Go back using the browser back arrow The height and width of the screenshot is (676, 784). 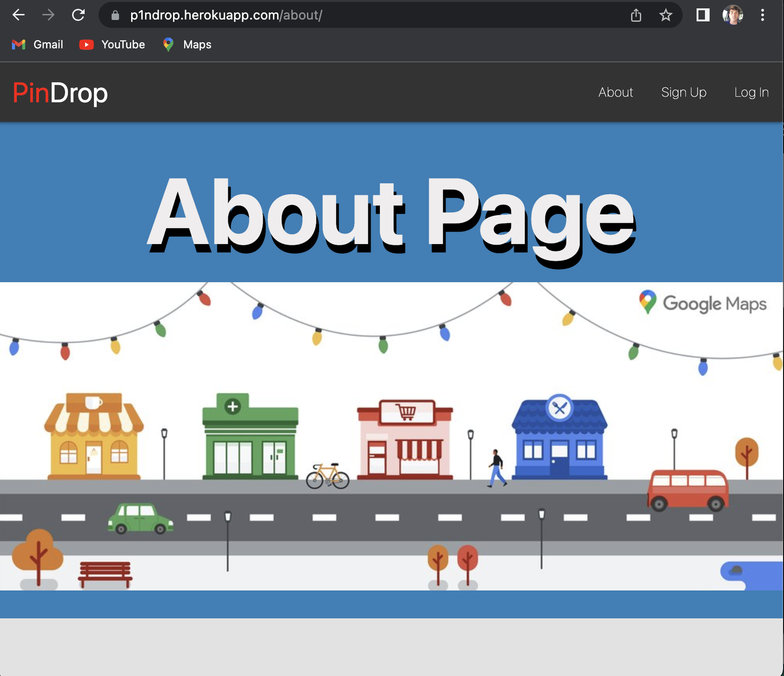19,15
